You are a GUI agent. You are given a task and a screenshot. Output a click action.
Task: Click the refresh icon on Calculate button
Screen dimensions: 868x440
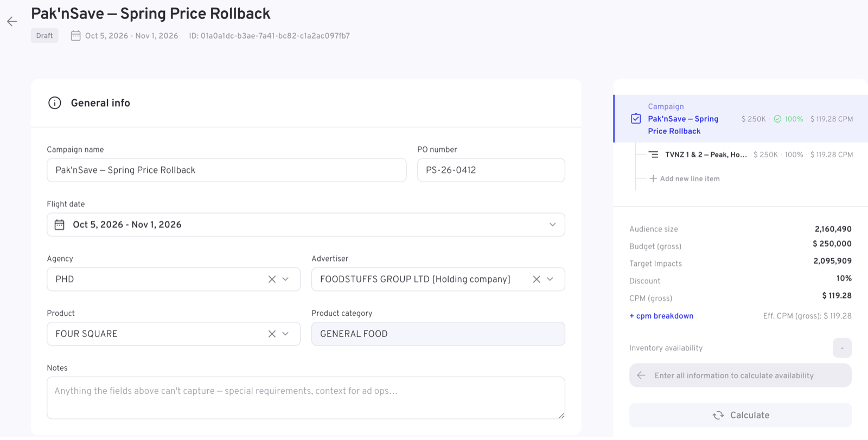[x=718, y=416]
